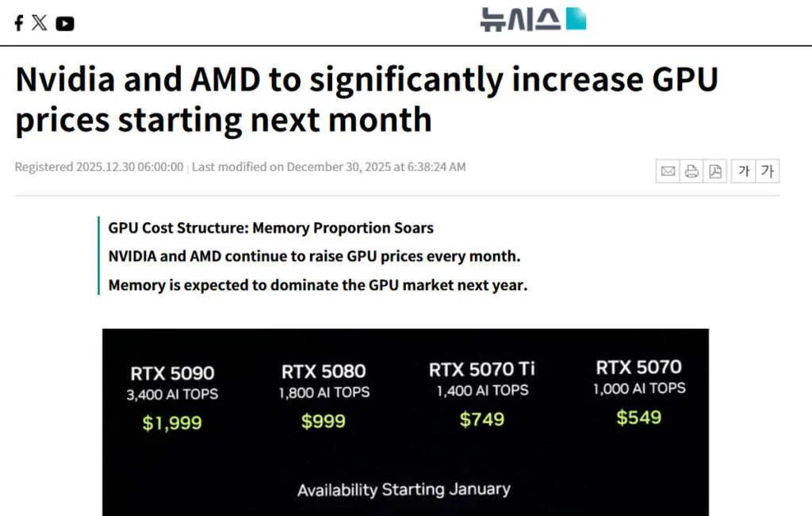Email this article using the envelope icon

click(668, 170)
